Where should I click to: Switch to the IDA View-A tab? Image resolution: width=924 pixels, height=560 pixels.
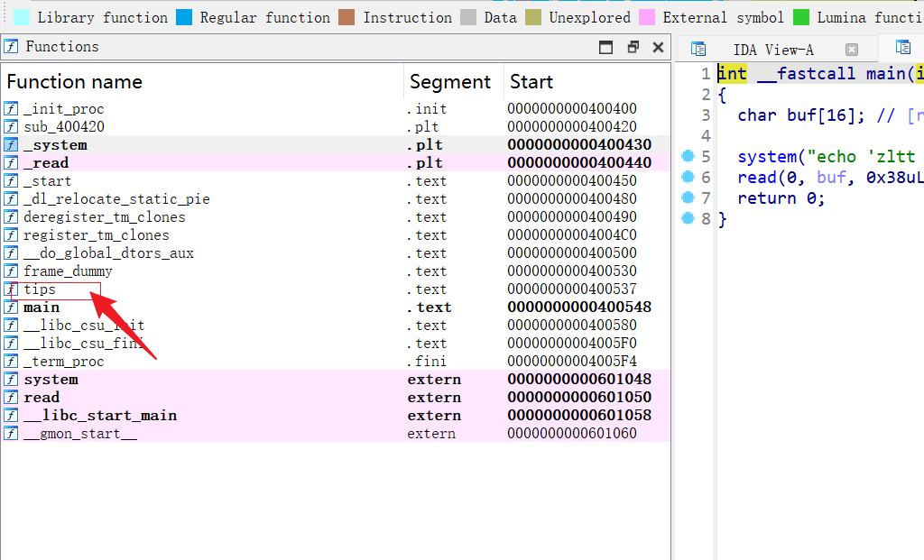pyautogui.click(x=773, y=50)
